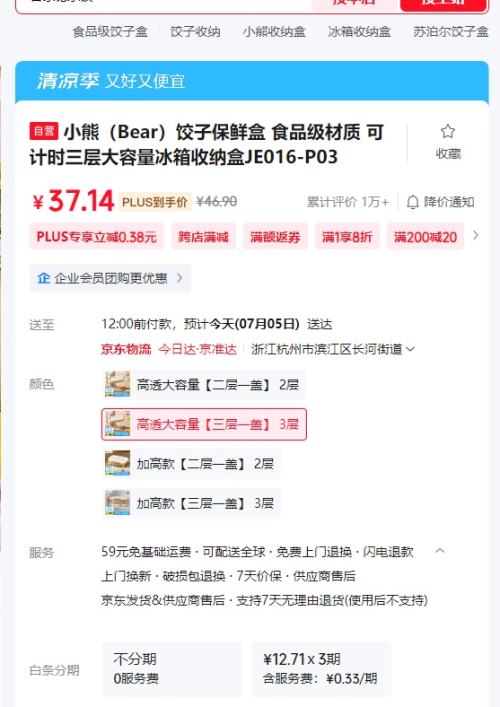500x707 pixels.
Task: Click thumbnail for 高透大容量 二层一盖 option
Action: click(x=118, y=384)
